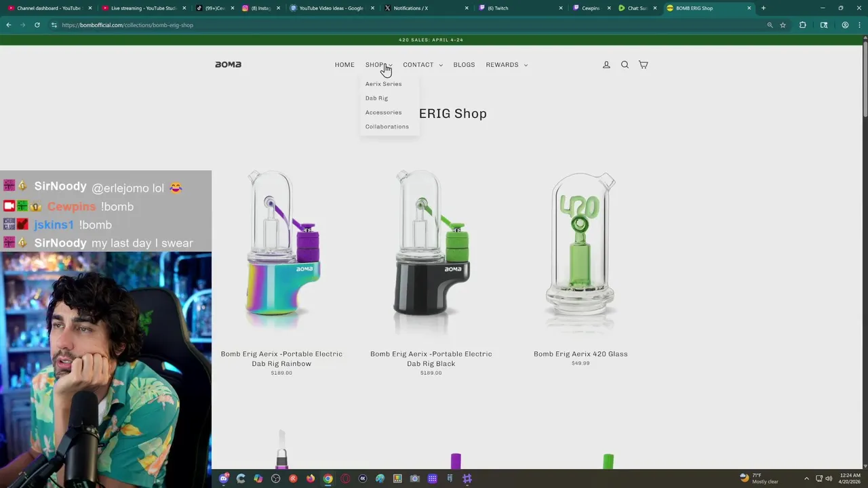The width and height of the screenshot is (868, 488).
Task: View site information icon beside URL
Action: [54, 25]
